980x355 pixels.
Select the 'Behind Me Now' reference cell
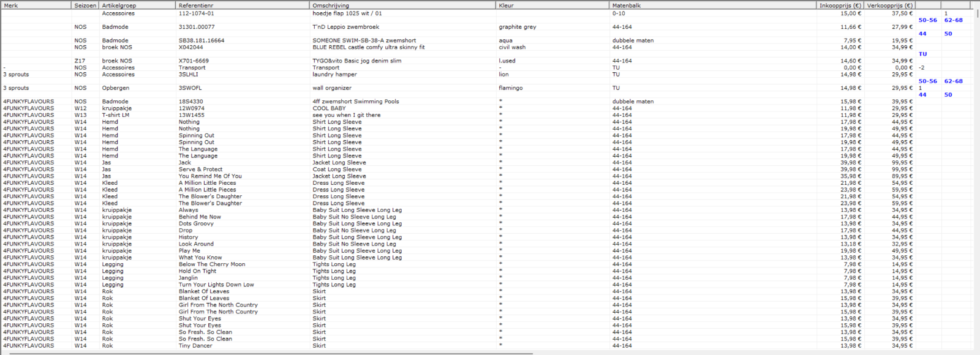click(200, 217)
